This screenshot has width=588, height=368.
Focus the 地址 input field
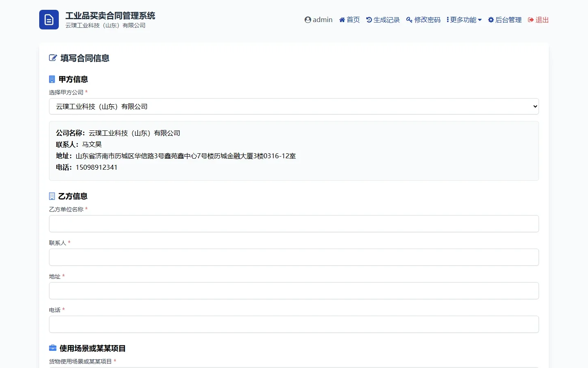pyautogui.click(x=294, y=291)
